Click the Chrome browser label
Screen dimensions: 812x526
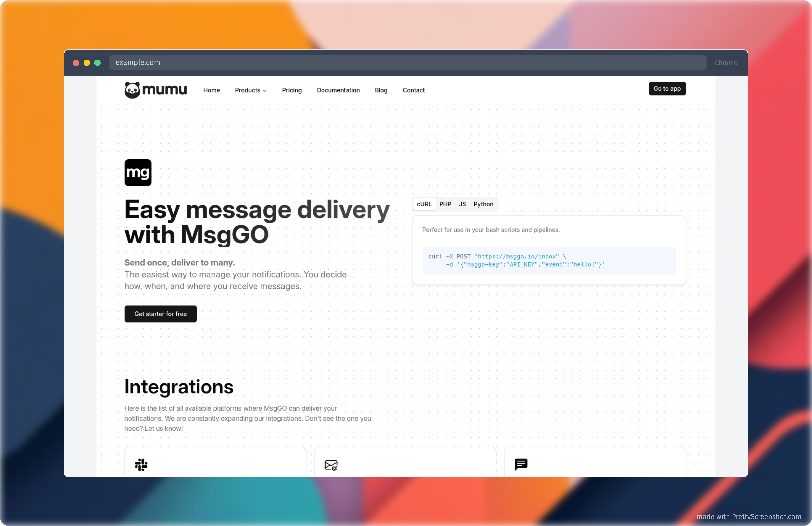(726, 62)
